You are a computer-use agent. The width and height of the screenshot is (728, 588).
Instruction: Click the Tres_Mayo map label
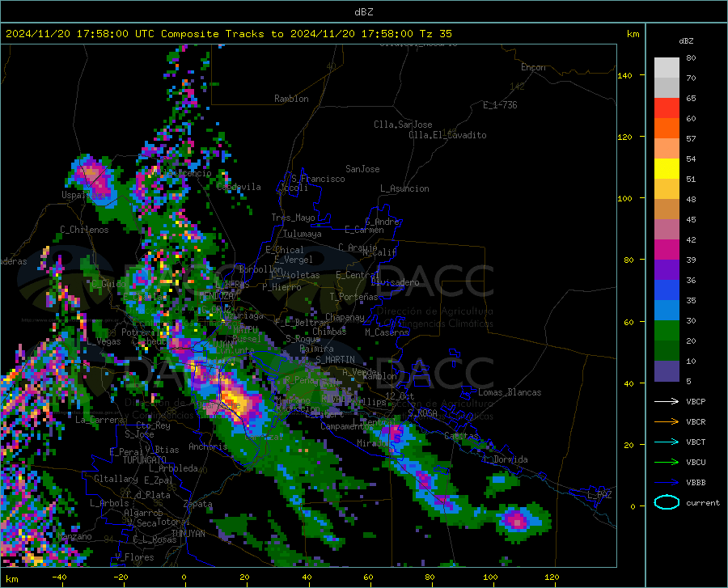293,218
